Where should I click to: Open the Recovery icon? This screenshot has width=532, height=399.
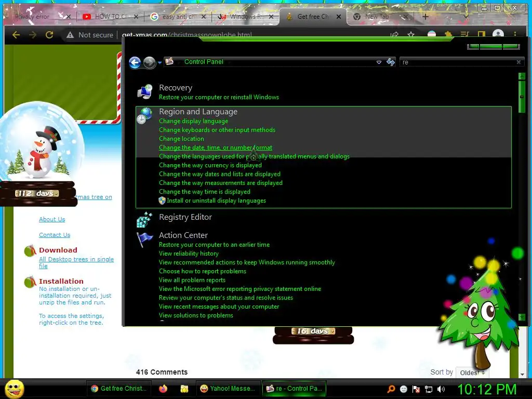click(145, 92)
